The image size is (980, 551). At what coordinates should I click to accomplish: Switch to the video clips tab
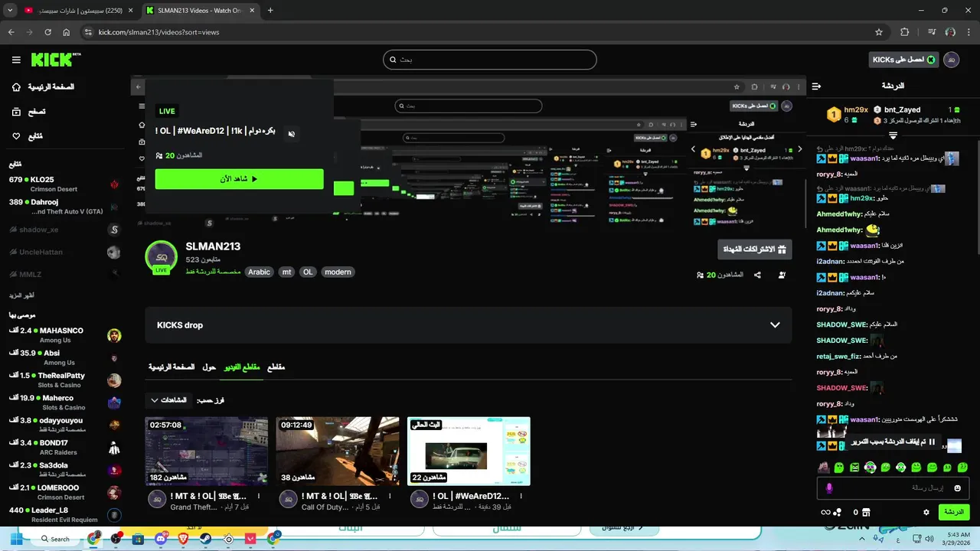241,367
